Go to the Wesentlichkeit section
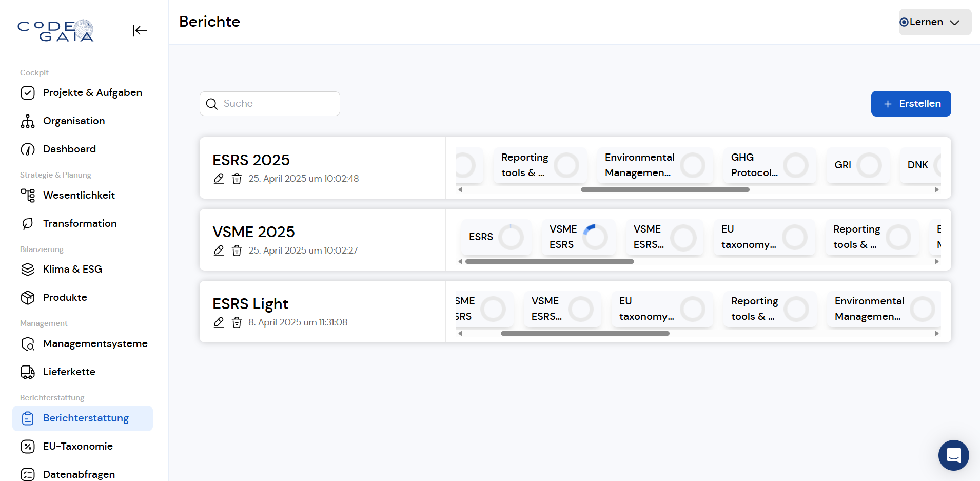This screenshot has width=980, height=481. tap(79, 196)
